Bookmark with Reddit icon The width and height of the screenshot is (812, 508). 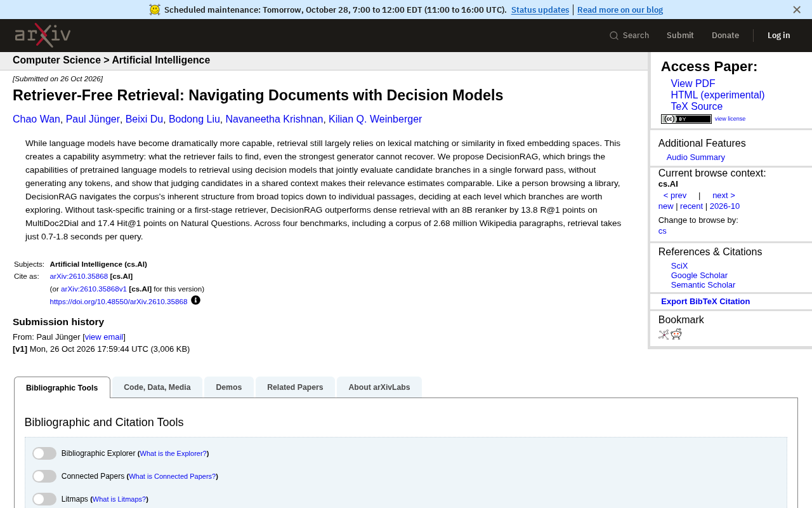tap(676, 335)
